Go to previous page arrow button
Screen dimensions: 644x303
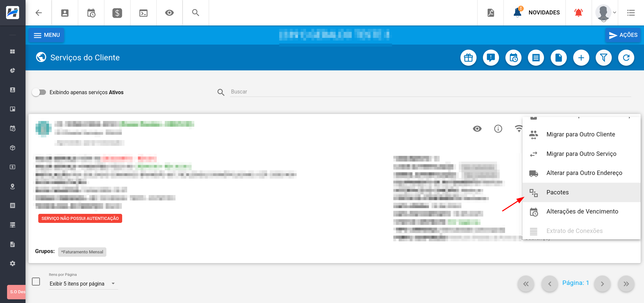[550, 284]
